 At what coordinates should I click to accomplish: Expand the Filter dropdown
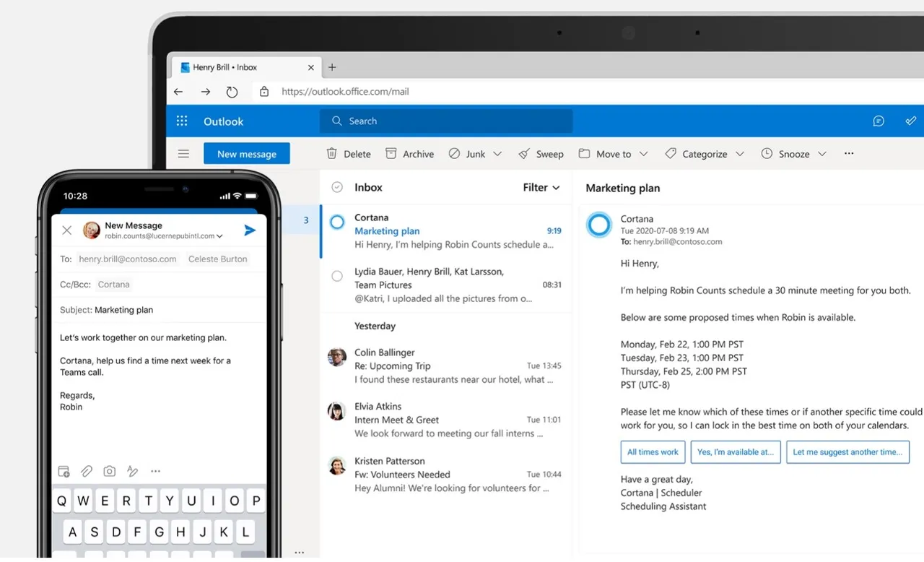541,187
